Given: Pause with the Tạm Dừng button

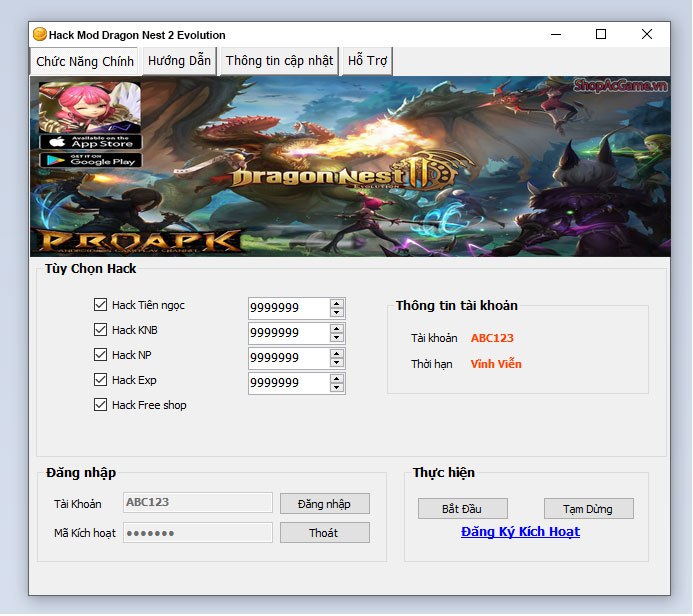Looking at the screenshot, I should pos(588,509).
